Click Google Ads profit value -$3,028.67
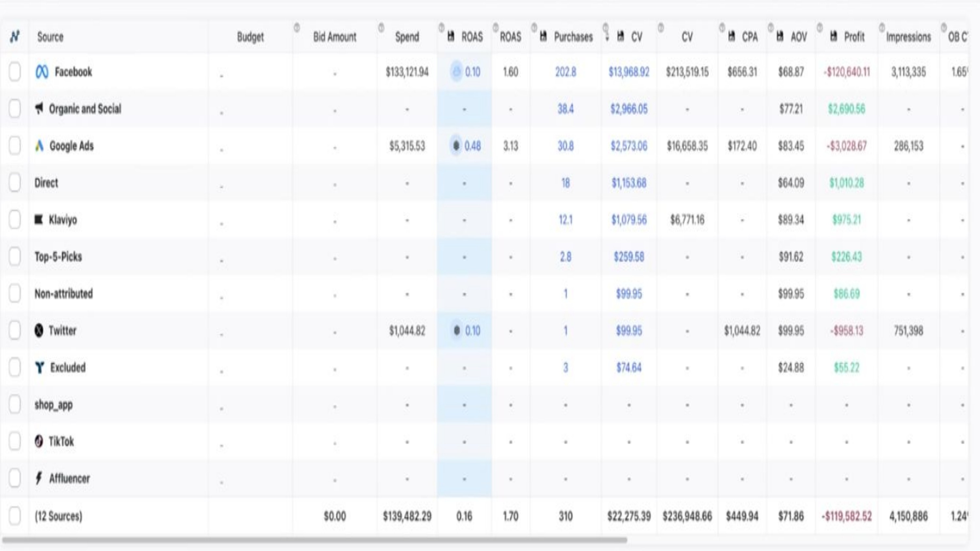The width and height of the screenshot is (980, 551). click(x=846, y=146)
